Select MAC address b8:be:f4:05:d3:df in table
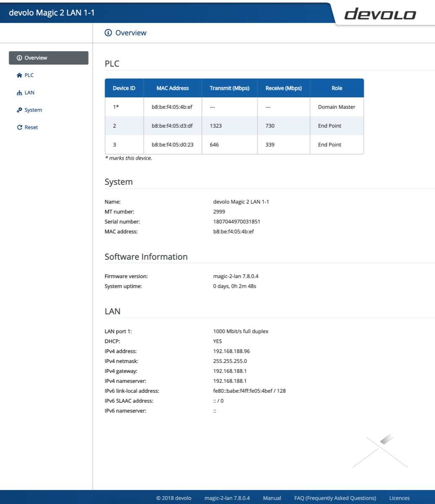Viewport: 435px width, 504px height. (x=172, y=126)
